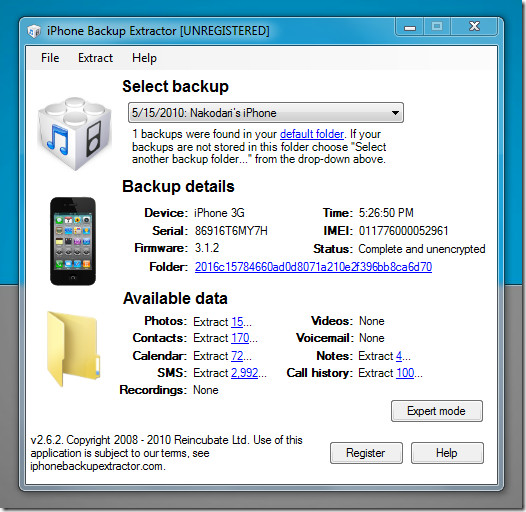526x512 pixels.
Task: Open the File menu
Action: click(50, 58)
